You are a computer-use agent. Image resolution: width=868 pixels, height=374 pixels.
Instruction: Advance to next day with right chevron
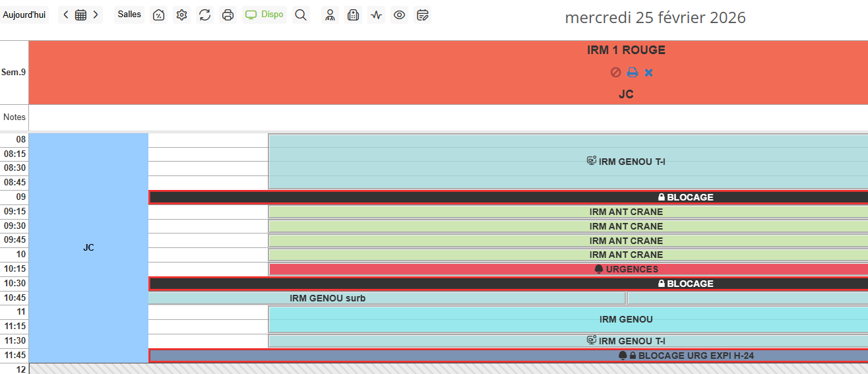pos(96,15)
